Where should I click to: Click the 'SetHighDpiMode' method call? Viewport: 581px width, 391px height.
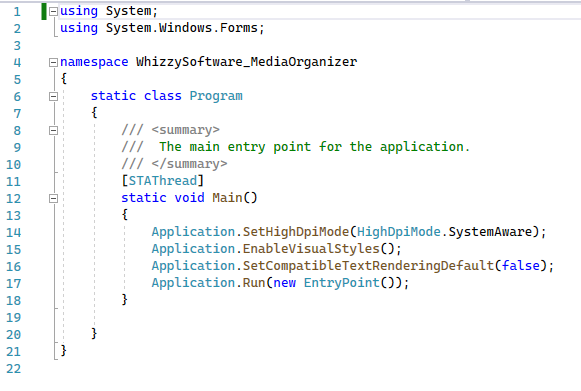[x=296, y=232]
